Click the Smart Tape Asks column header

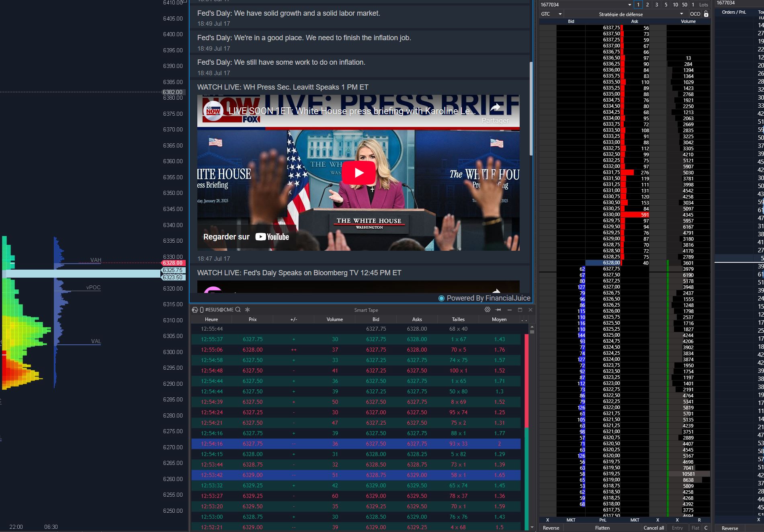[x=417, y=319]
